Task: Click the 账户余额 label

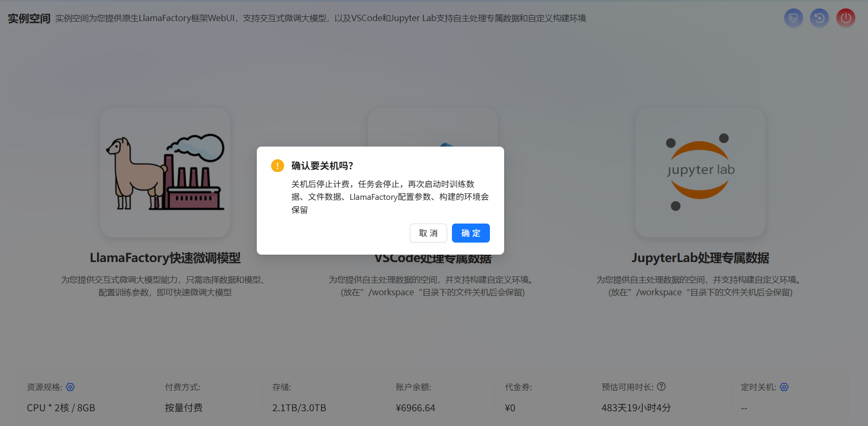Action: [x=413, y=387]
